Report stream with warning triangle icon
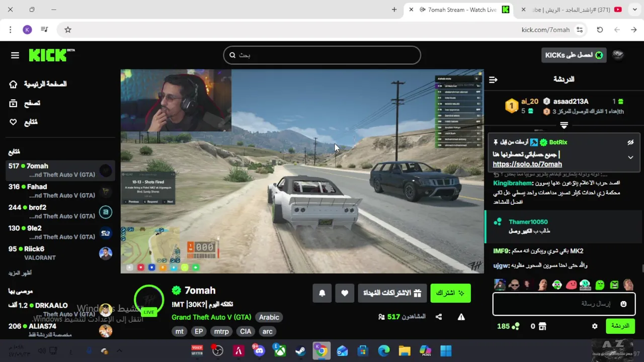644x362 pixels. tap(461, 317)
